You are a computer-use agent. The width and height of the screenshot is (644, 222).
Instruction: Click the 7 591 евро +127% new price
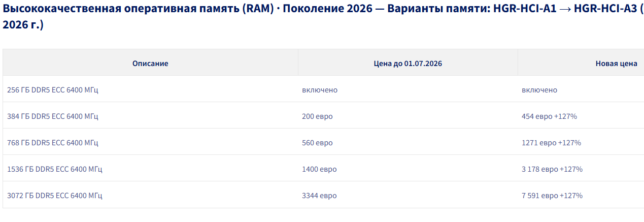(552, 196)
